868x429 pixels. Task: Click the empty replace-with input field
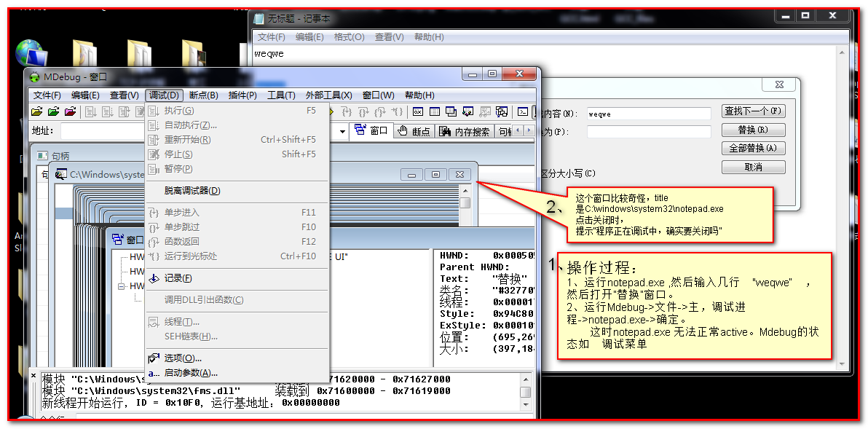pos(649,132)
